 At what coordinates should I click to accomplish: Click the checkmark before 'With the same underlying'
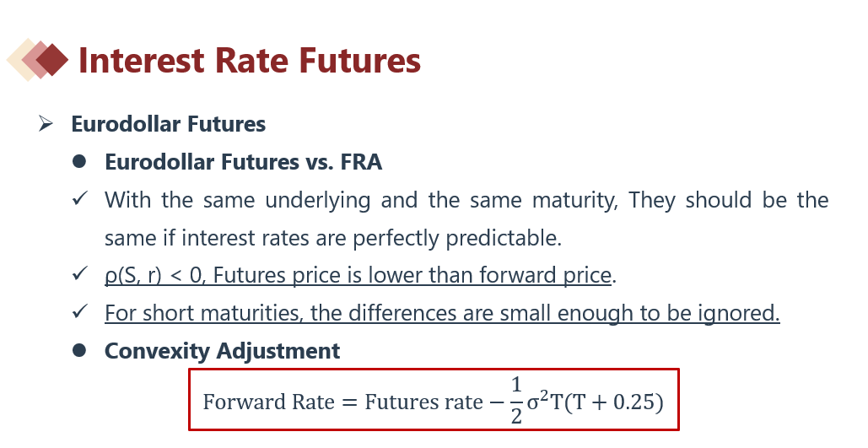tap(80, 200)
